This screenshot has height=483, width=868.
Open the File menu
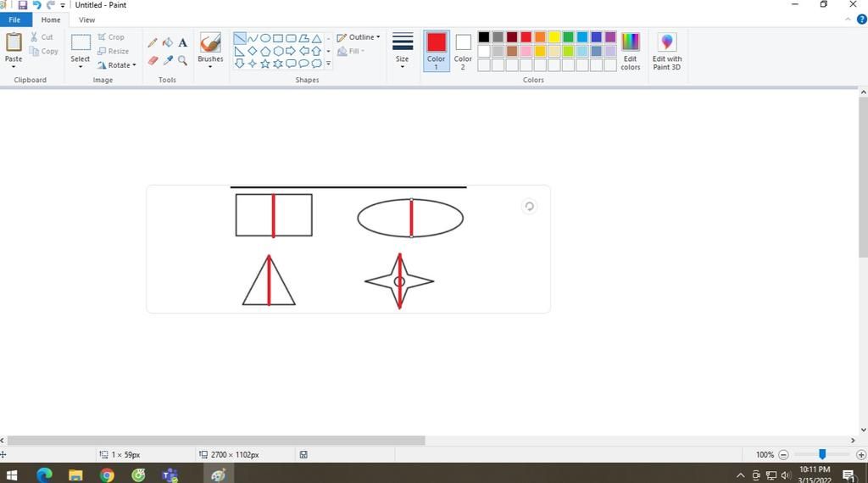15,20
